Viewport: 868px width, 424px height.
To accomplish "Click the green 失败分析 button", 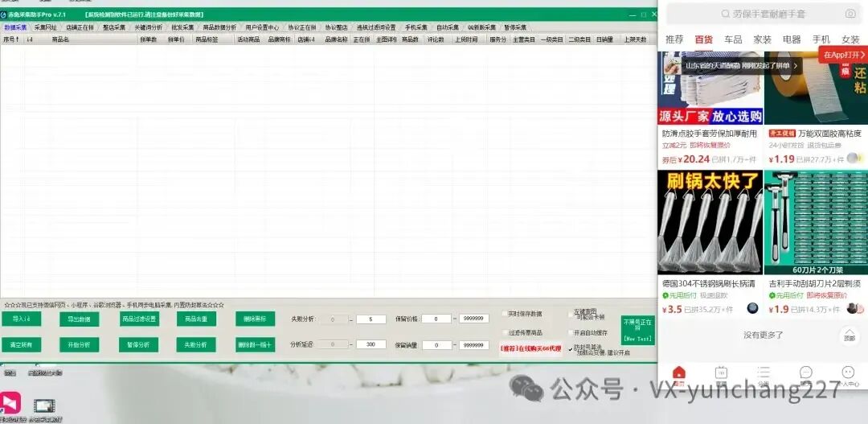I will click(197, 344).
